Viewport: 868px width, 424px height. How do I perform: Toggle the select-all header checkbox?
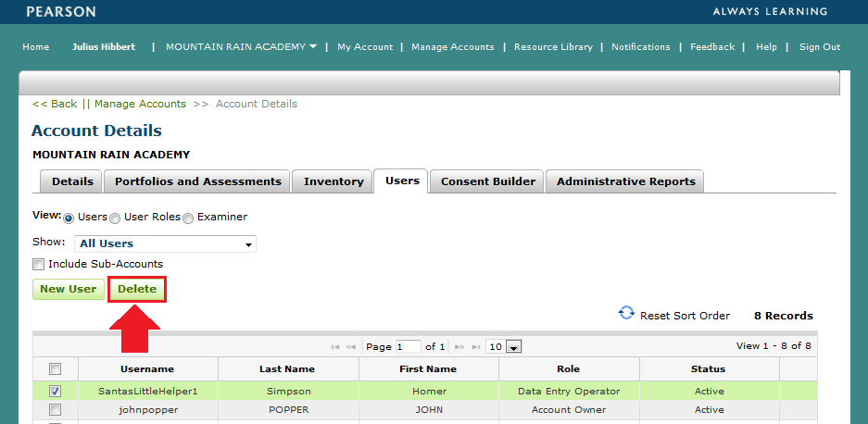coord(55,368)
